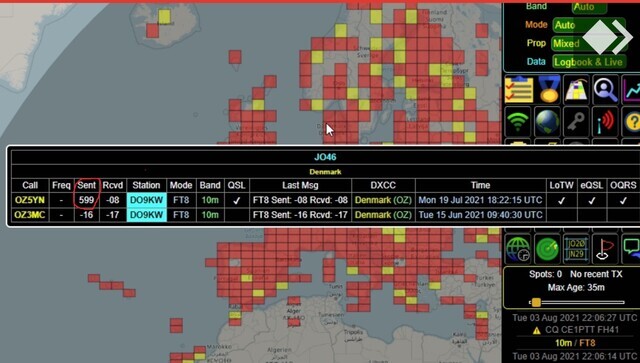This screenshot has width=640, height=363.
Task: Click the 'No recent TX' status
Action: [x=596, y=274]
